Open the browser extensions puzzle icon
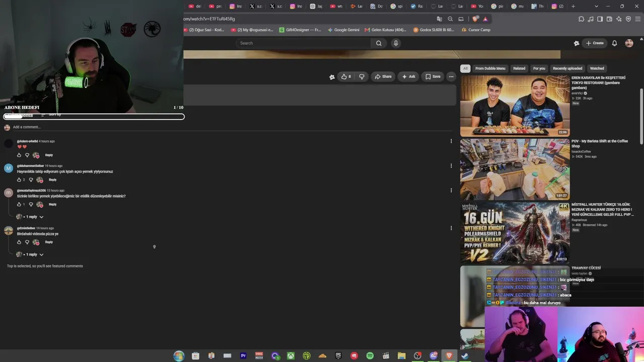This screenshot has height=362, width=644. 581,19
